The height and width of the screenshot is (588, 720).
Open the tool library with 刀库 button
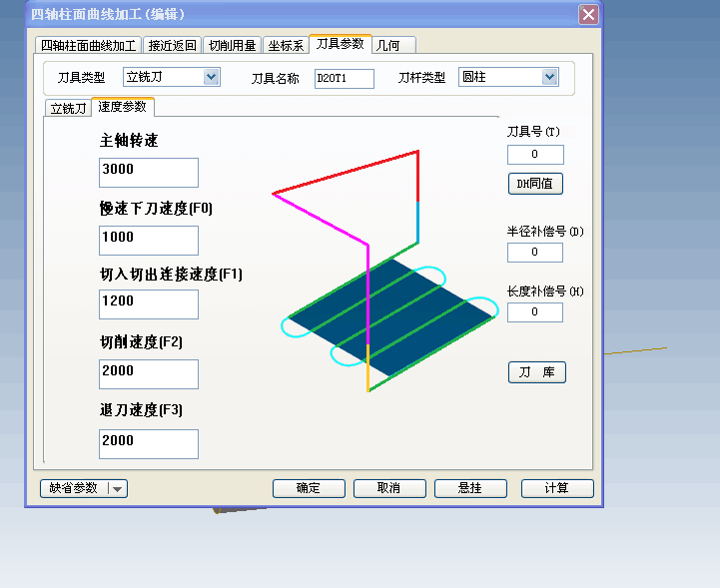pyautogui.click(x=537, y=372)
